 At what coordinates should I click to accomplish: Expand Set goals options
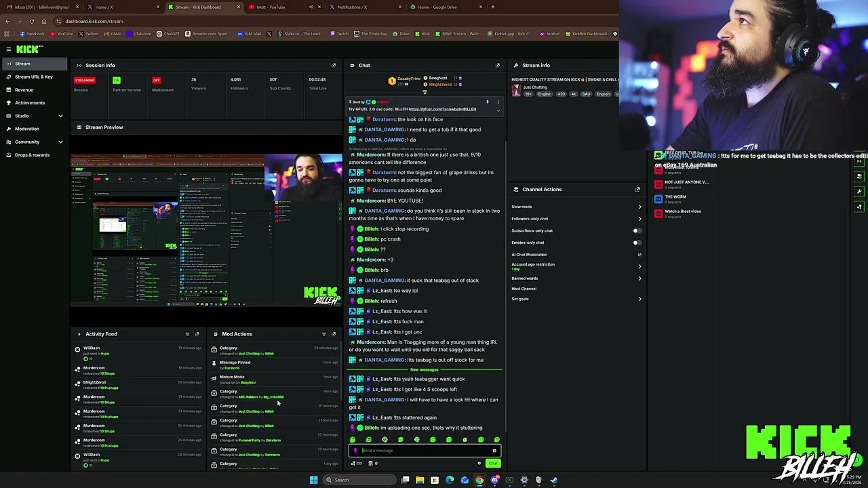click(x=639, y=299)
